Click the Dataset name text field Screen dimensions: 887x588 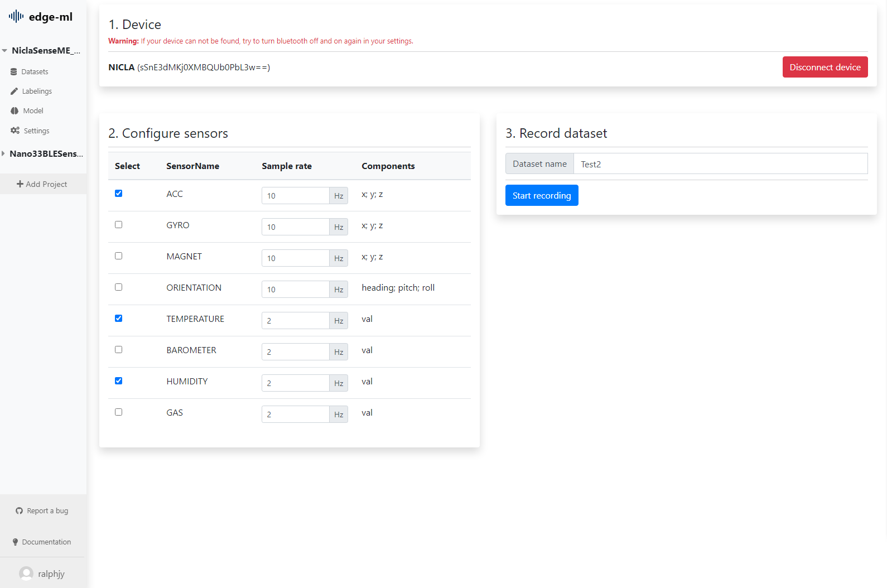tap(720, 164)
